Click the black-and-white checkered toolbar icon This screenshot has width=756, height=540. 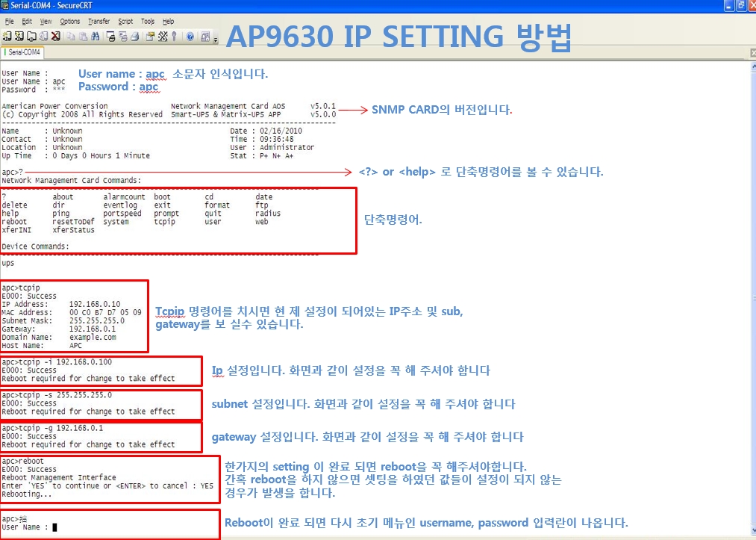point(163,36)
